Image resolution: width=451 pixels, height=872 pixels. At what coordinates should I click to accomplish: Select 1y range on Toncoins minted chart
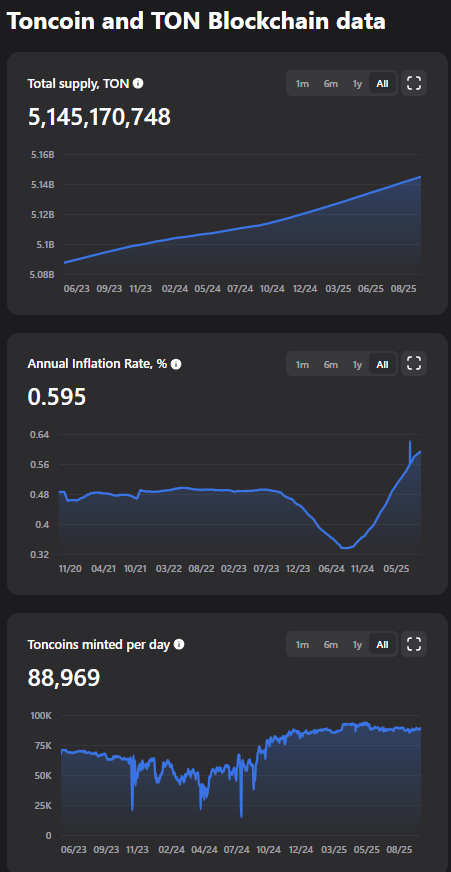point(357,645)
